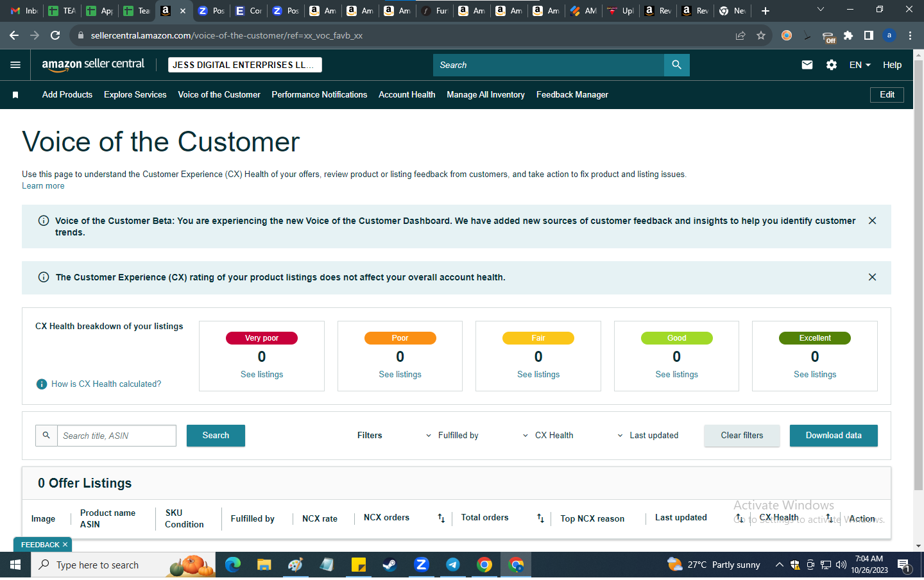Viewport: 924px width, 580px height.
Task: Click the Amazon Seller Central logo
Action: point(93,64)
